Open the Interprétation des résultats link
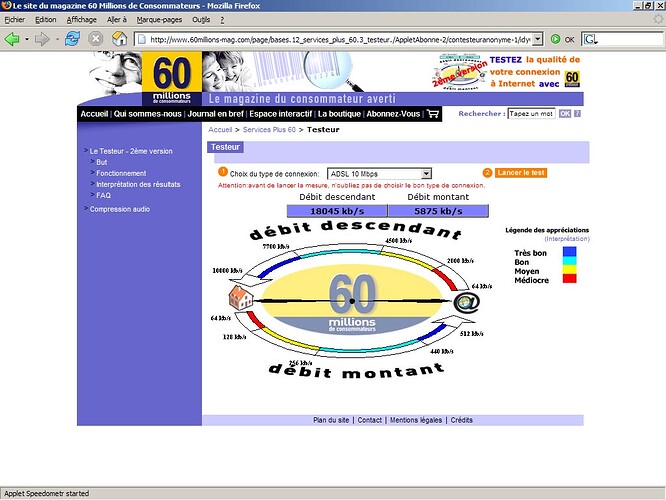Image resolution: width=666 pixels, height=500 pixels. (138, 184)
